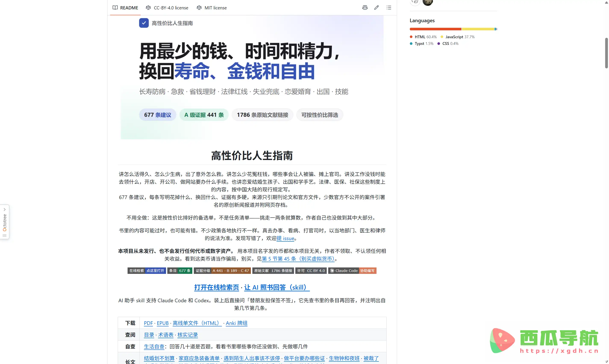Click the 许可 CC BY 4.0 badge
609x364 pixels.
[311, 271]
